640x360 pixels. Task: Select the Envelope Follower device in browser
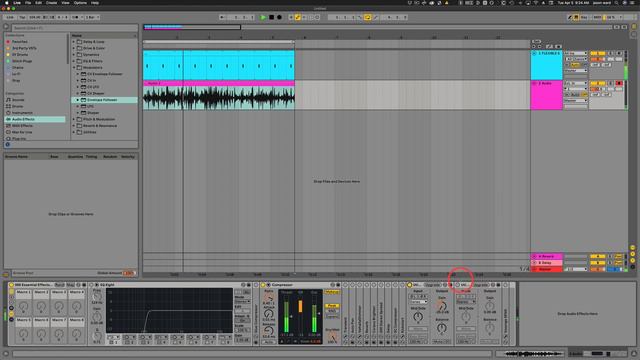click(x=104, y=100)
